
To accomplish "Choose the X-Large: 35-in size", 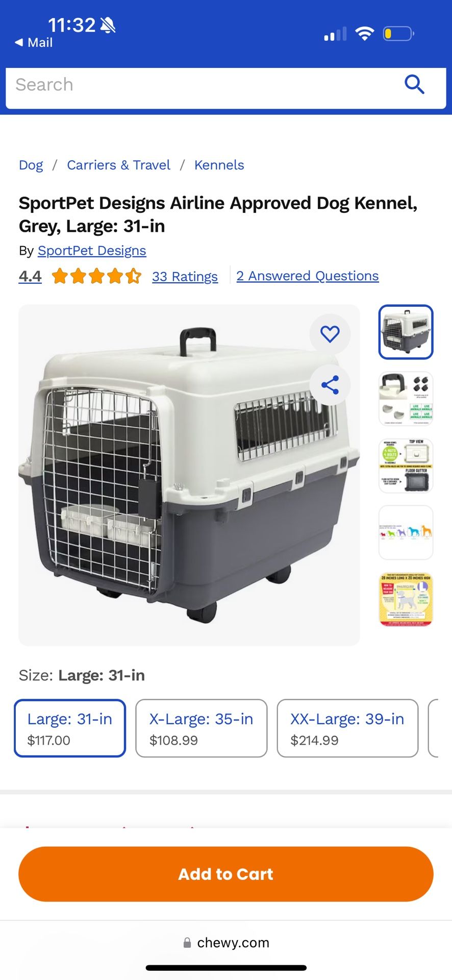I will tap(202, 728).
